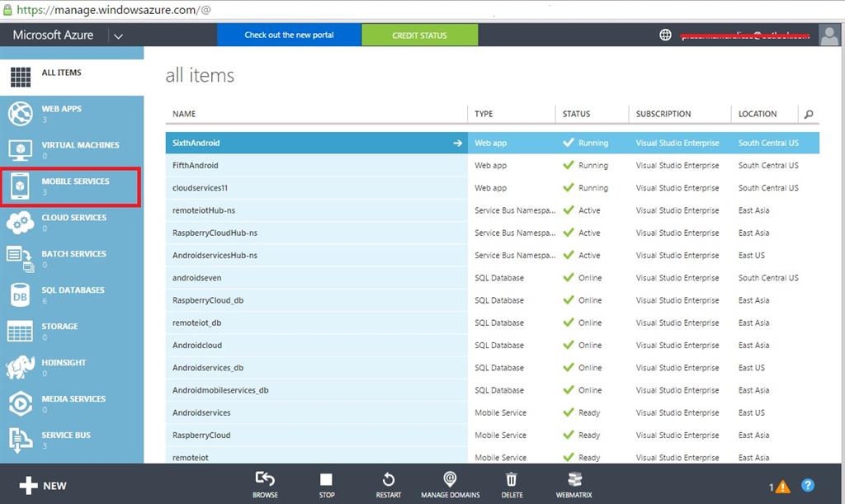
Task: Open the SQL Databases DB icon
Action: tap(20, 295)
